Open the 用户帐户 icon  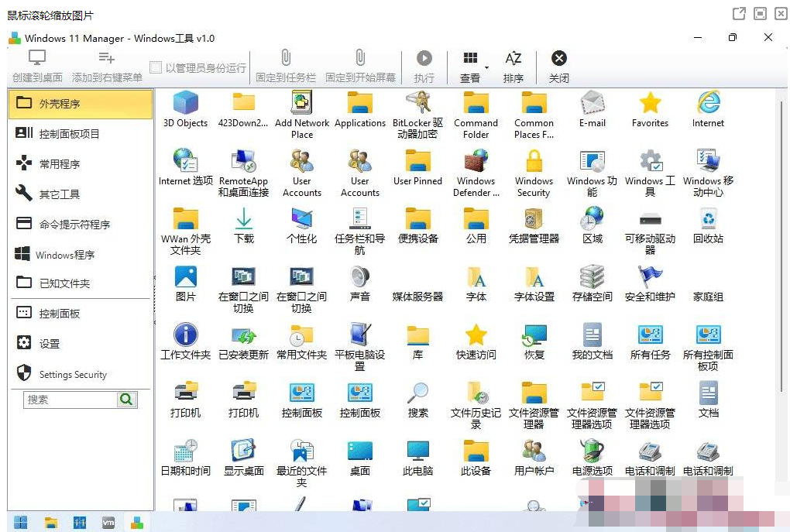(x=534, y=457)
